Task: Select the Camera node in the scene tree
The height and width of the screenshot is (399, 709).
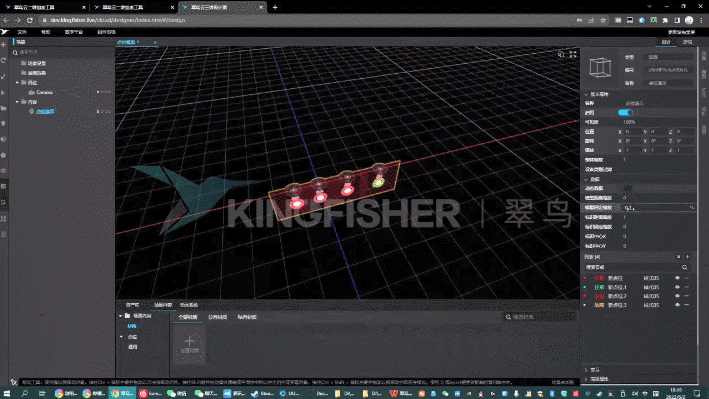Action: point(44,92)
